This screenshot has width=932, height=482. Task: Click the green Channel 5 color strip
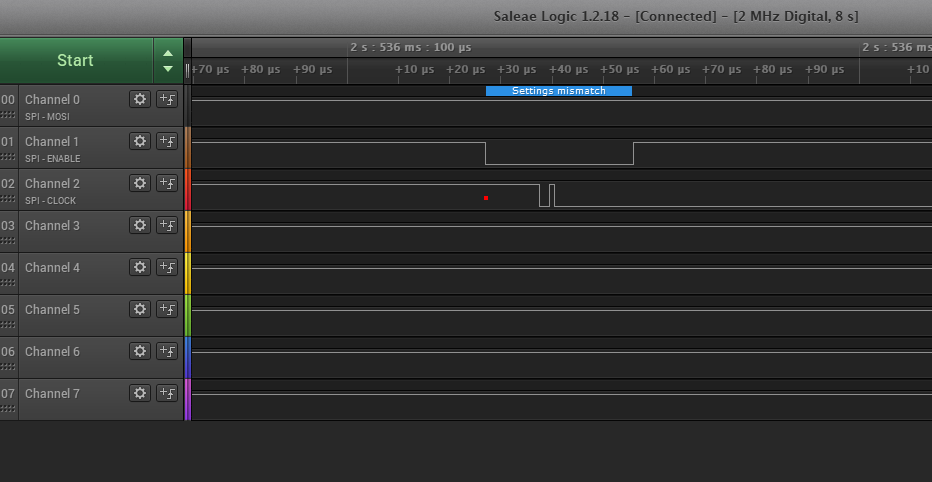click(188, 316)
